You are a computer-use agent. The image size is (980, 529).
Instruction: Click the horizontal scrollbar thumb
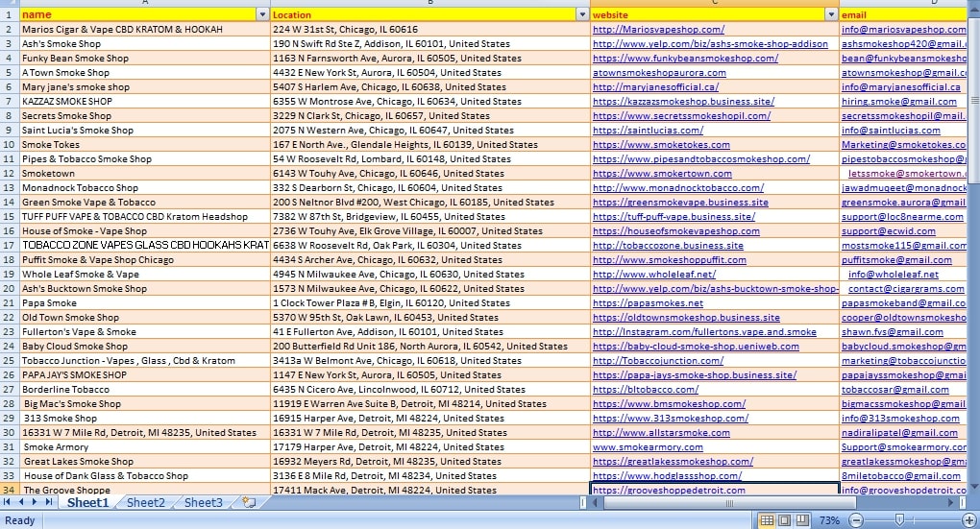click(x=730, y=502)
